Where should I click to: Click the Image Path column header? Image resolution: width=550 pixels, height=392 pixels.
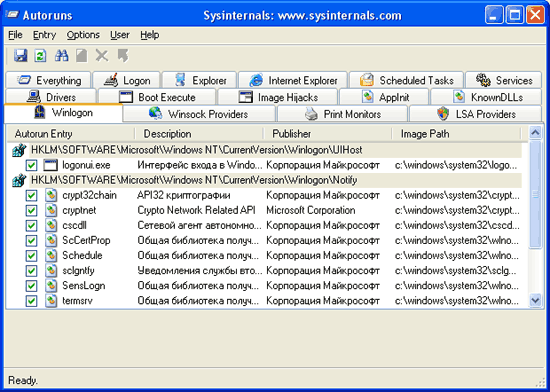(456, 134)
